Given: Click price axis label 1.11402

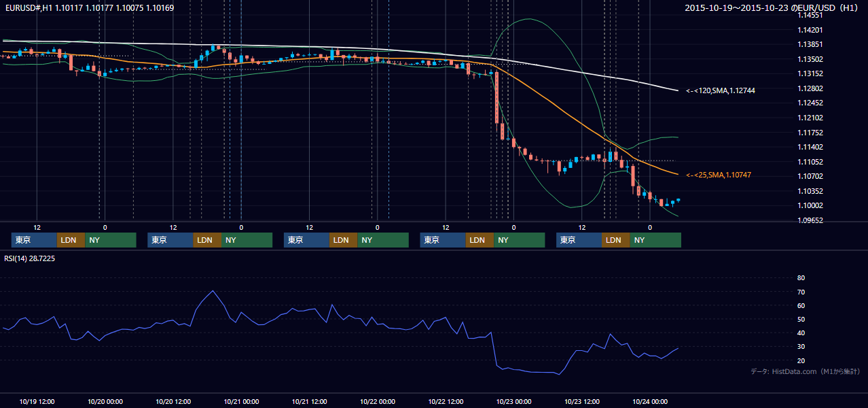Looking at the screenshot, I should click(811, 147).
